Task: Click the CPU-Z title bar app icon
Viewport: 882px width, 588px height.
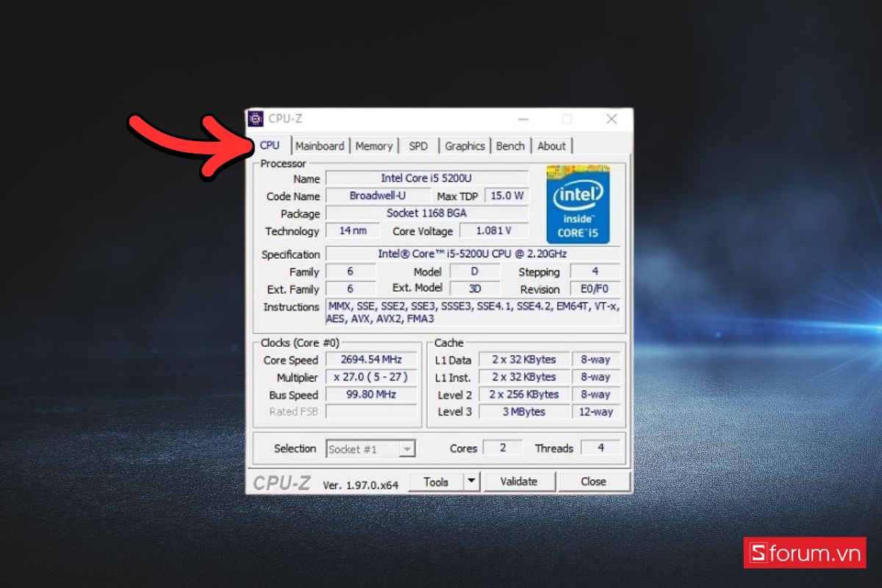Action: coord(256,119)
